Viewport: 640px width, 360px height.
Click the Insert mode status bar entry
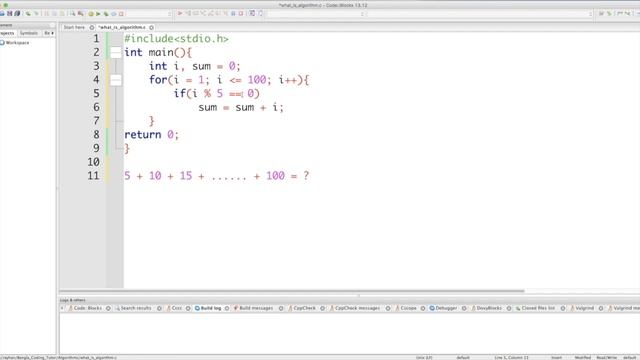point(556,358)
